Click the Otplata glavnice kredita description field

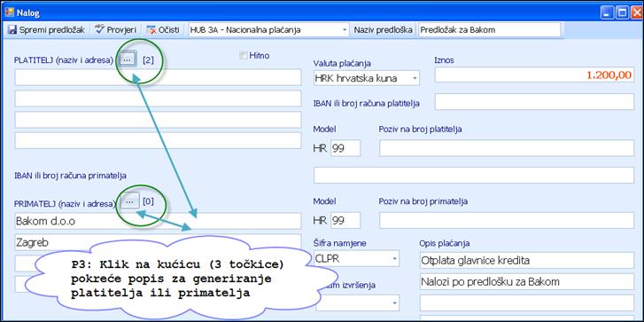(x=527, y=260)
